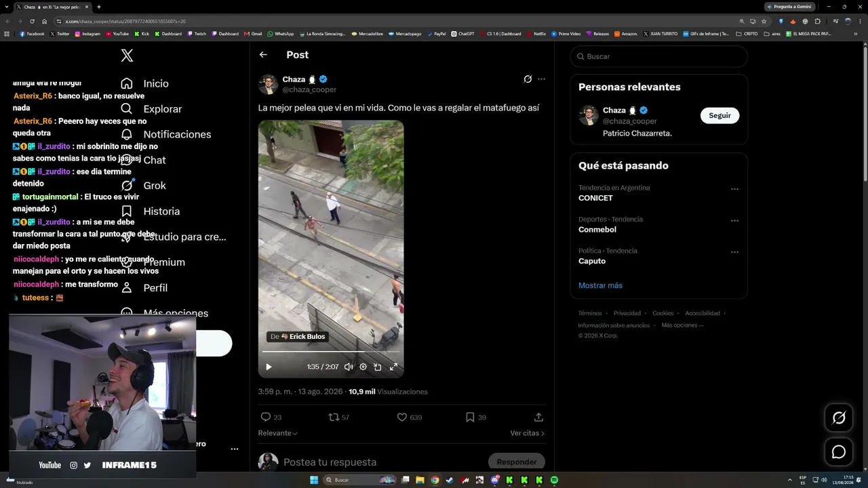Open the Facebook bookmark
The height and width of the screenshot is (488, 868).
(32, 34)
